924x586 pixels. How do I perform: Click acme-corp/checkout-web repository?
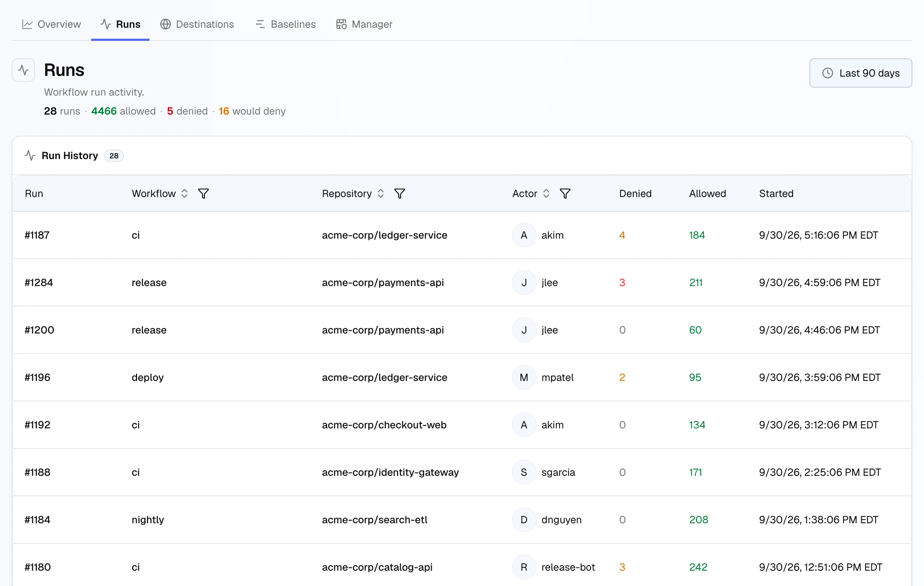(x=384, y=425)
